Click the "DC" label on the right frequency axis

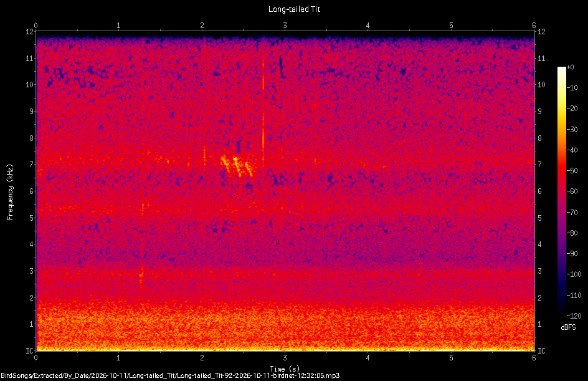[541, 351]
